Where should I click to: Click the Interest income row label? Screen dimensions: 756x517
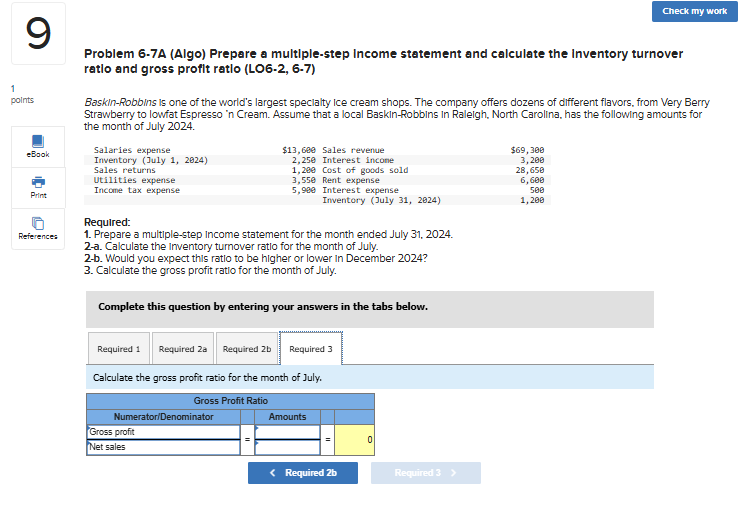[358, 160]
